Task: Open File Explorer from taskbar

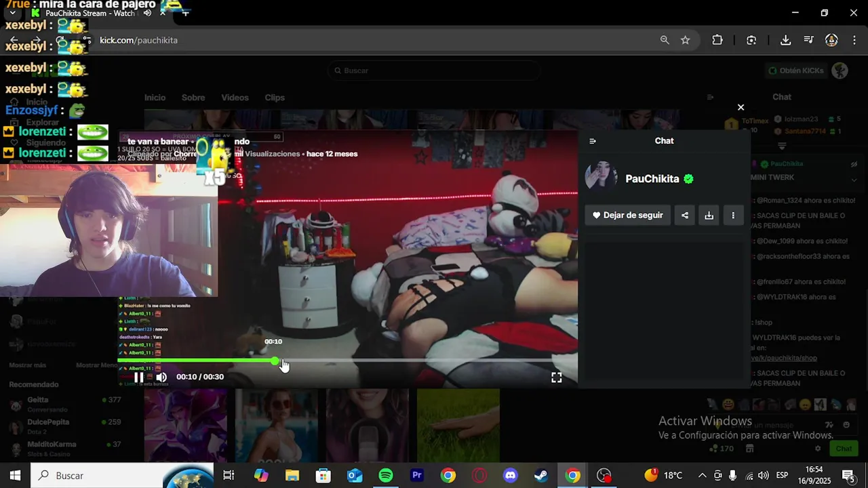Action: point(292,476)
